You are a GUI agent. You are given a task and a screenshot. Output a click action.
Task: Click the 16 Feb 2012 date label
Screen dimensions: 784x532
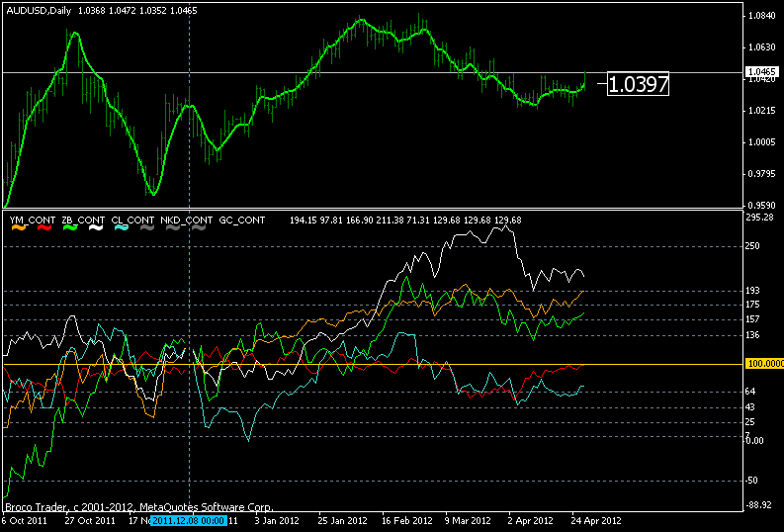(x=407, y=520)
